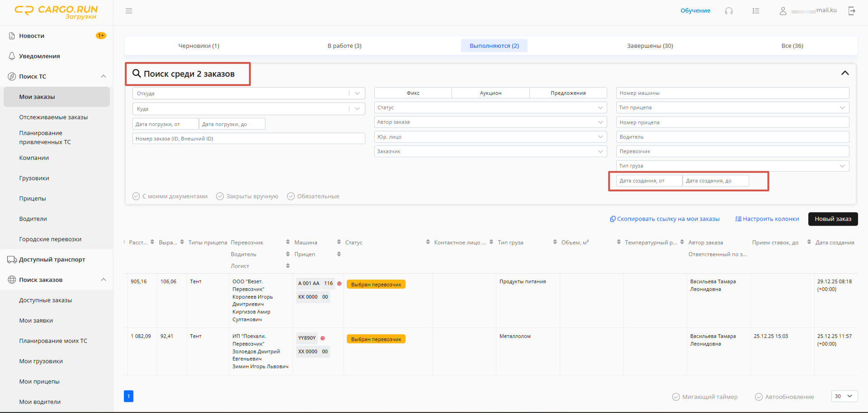Click the CARGO.RUN logo
This screenshot has width=868, height=413.
(x=57, y=12)
